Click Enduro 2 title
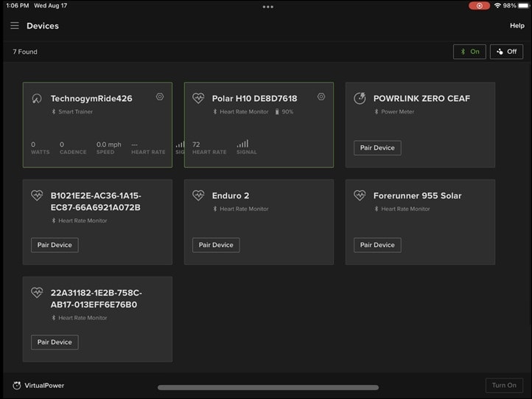Image resolution: width=532 pixels, height=399 pixels. point(231,195)
